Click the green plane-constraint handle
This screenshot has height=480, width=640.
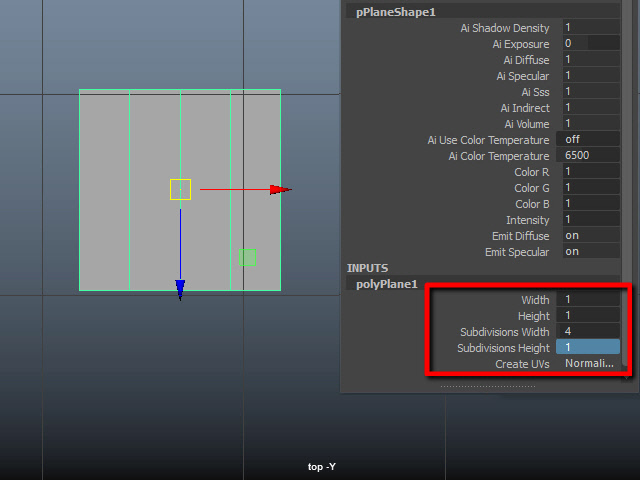[248, 258]
